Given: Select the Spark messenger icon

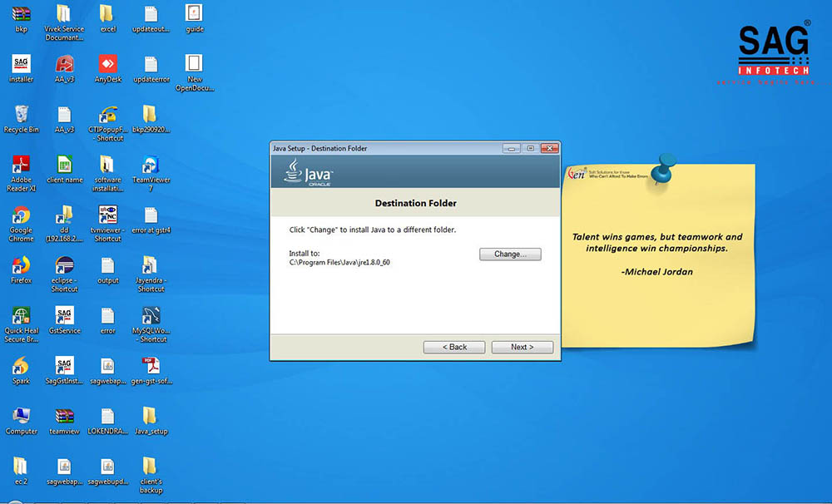Looking at the screenshot, I should (22, 367).
